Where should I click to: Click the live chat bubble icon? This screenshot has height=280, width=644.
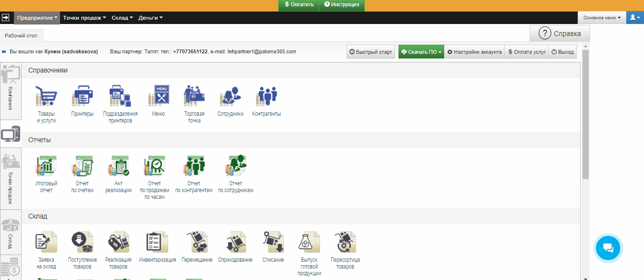pyautogui.click(x=608, y=248)
